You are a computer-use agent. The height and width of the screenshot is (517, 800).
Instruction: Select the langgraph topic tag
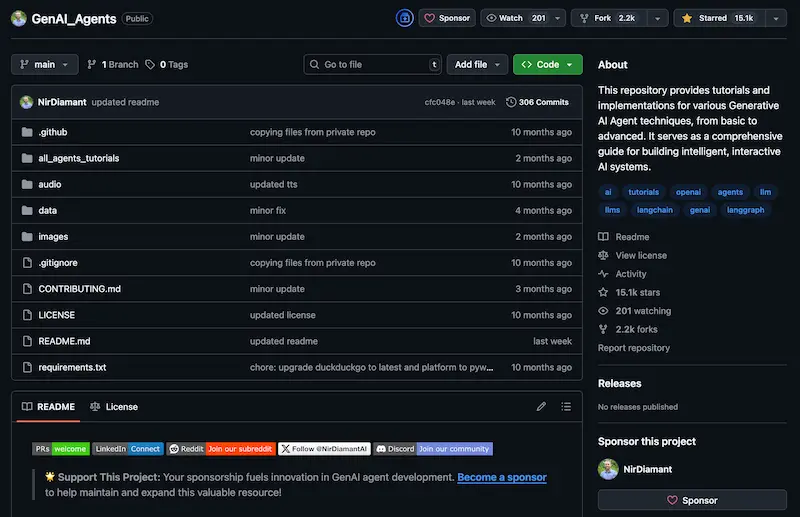[x=745, y=210]
